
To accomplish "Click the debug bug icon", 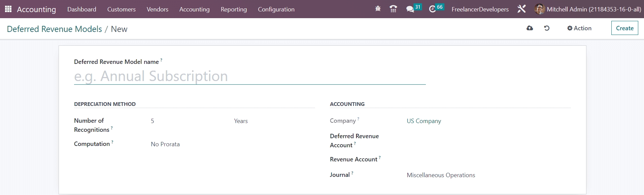I will click(378, 9).
